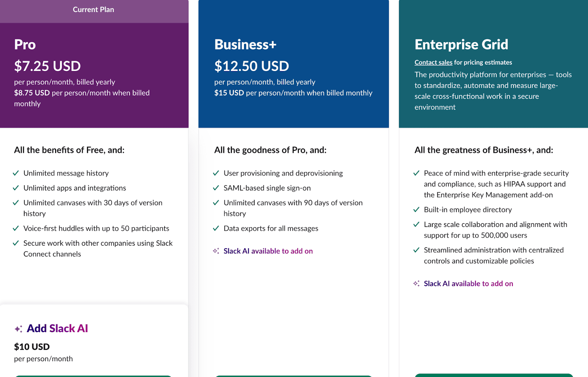Click green button at bottom of Enterprise Grid
Image resolution: width=588 pixels, height=377 pixels.
[x=494, y=375]
